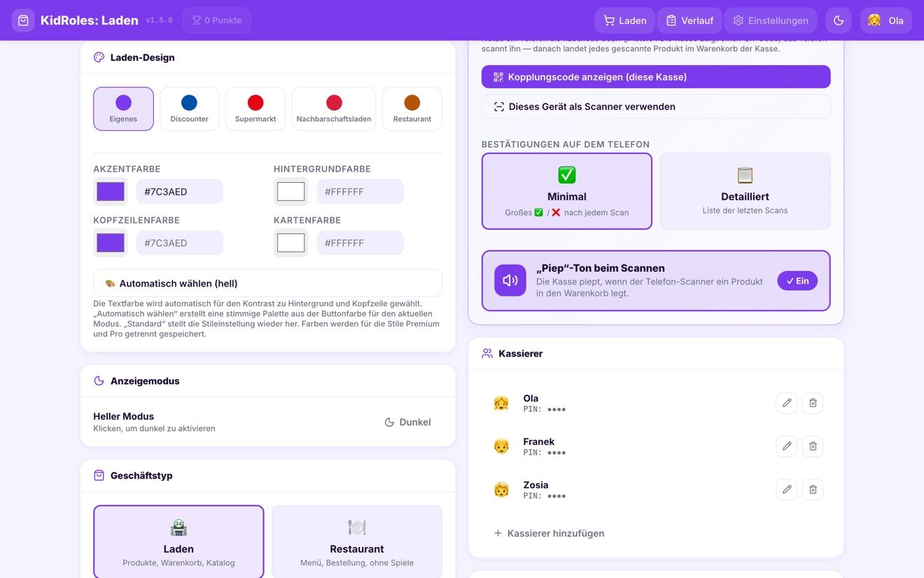This screenshot has width=924, height=578.
Task: Open the Akzentfarbe purple color swatch
Action: tap(111, 192)
